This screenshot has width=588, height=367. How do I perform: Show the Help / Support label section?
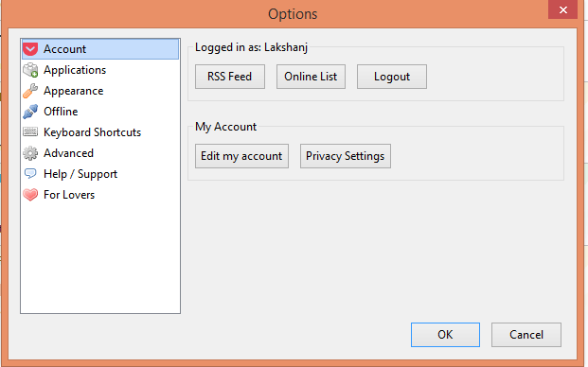(80, 174)
